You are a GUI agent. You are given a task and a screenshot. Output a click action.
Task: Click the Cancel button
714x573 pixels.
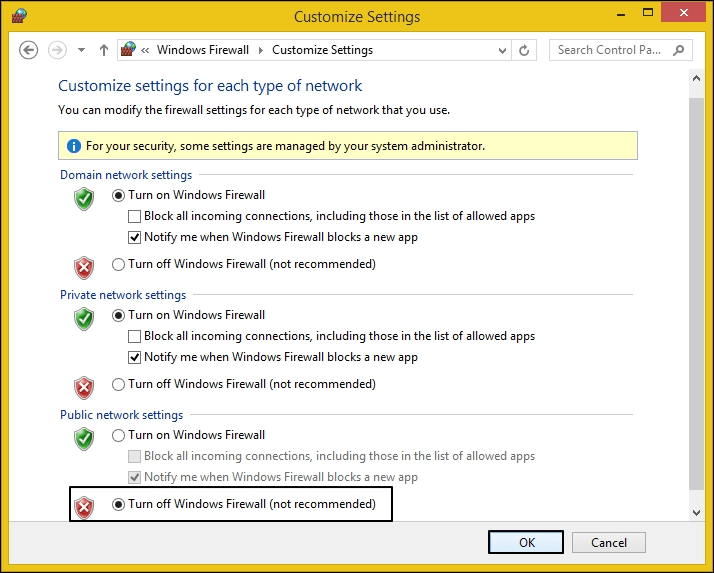(x=609, y=542)
